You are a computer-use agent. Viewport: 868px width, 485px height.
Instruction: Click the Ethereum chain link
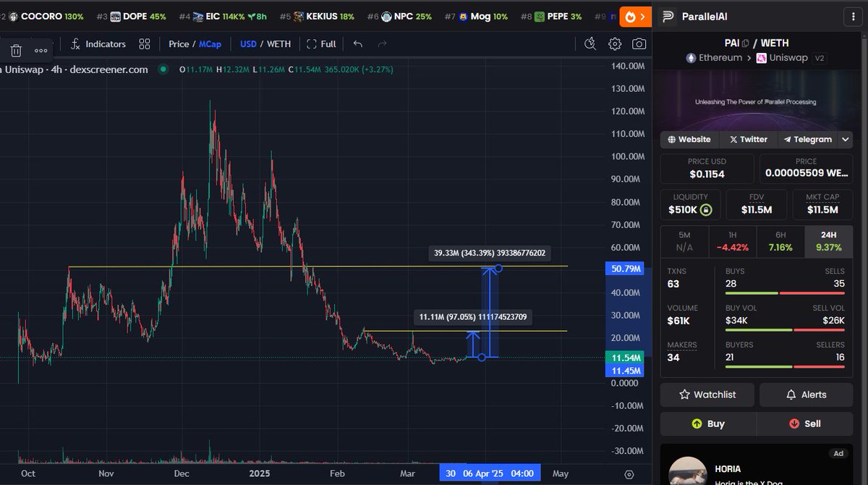[x=715, y=58]
